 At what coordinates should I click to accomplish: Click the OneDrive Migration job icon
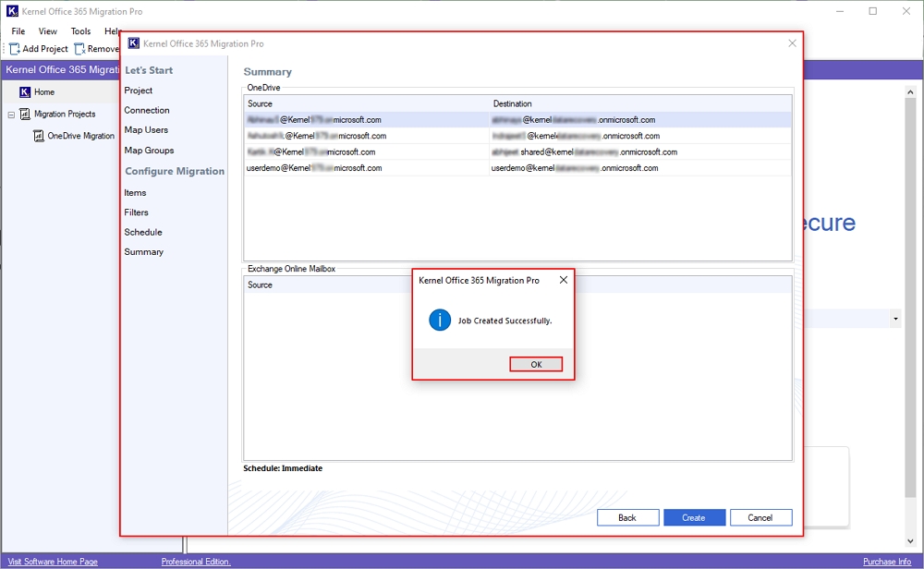[39, 136]
